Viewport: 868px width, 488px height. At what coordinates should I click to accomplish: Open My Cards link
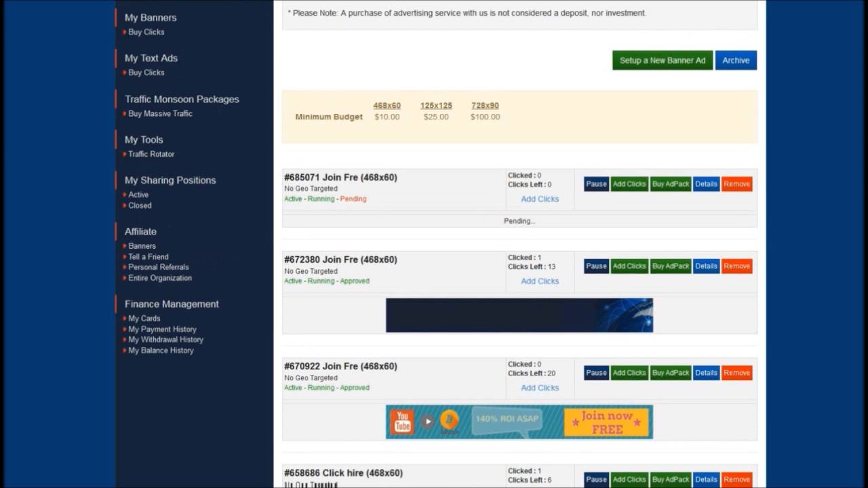[x=144, y=319]
